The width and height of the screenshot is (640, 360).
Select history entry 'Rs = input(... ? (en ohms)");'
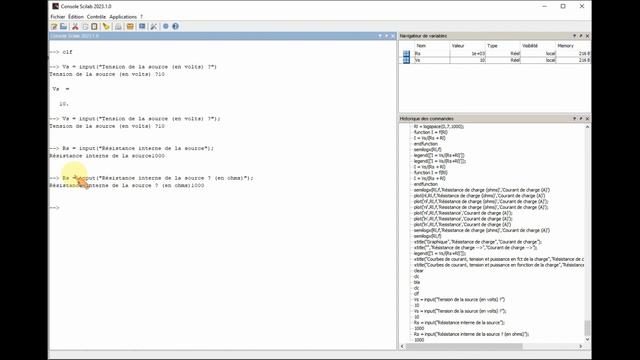471,334
